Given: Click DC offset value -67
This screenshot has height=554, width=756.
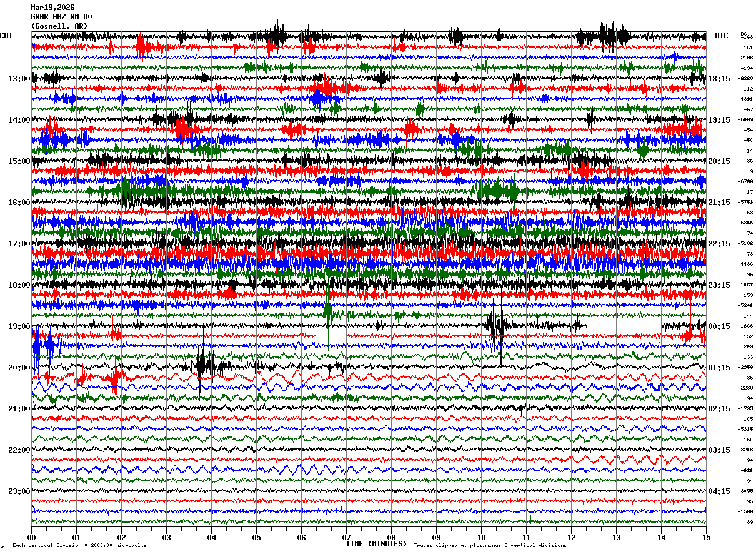Looking at the screenshot, I should 748,109.
